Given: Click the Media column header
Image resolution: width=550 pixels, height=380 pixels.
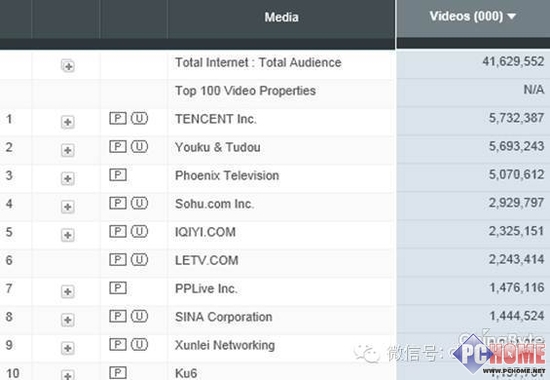Looking at the screenshot, I should tap(281, 17).
